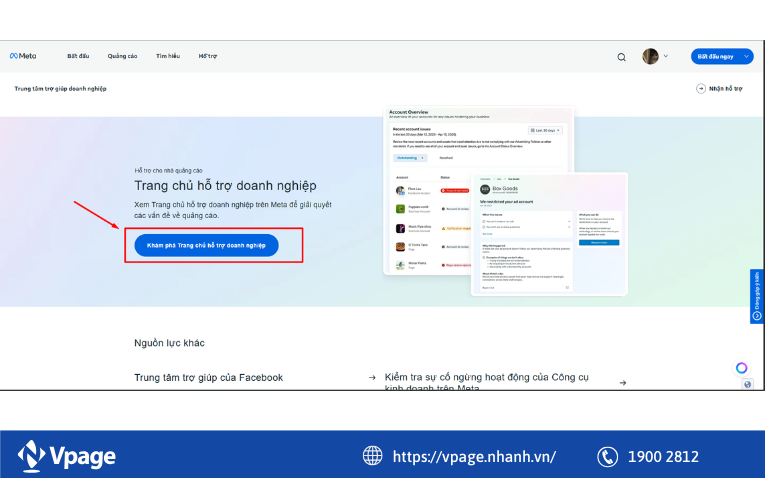Click the globe icon beside vpage URL
Viewport: 765px width, 478px height.
372,456
